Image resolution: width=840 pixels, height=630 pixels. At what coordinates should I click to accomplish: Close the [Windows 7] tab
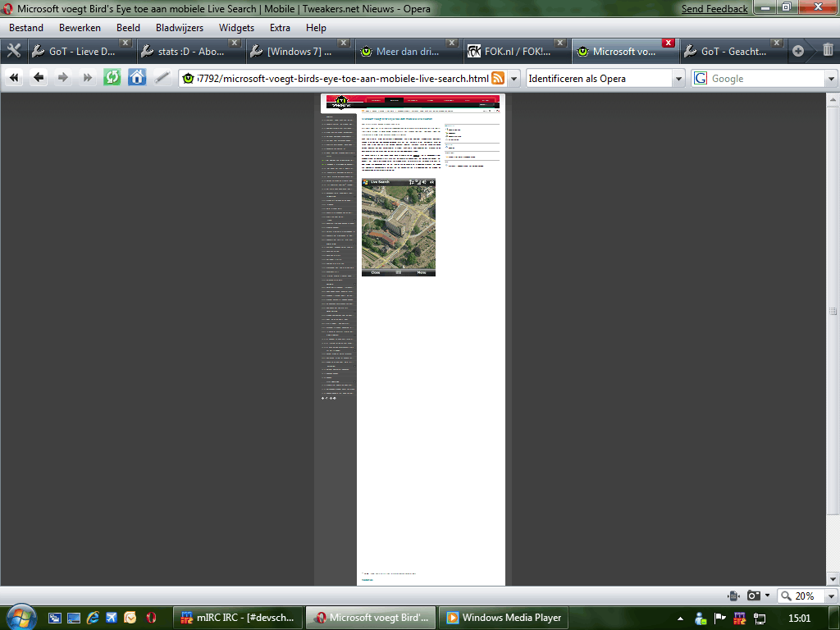pyautogui.click(x=344, y=43)
